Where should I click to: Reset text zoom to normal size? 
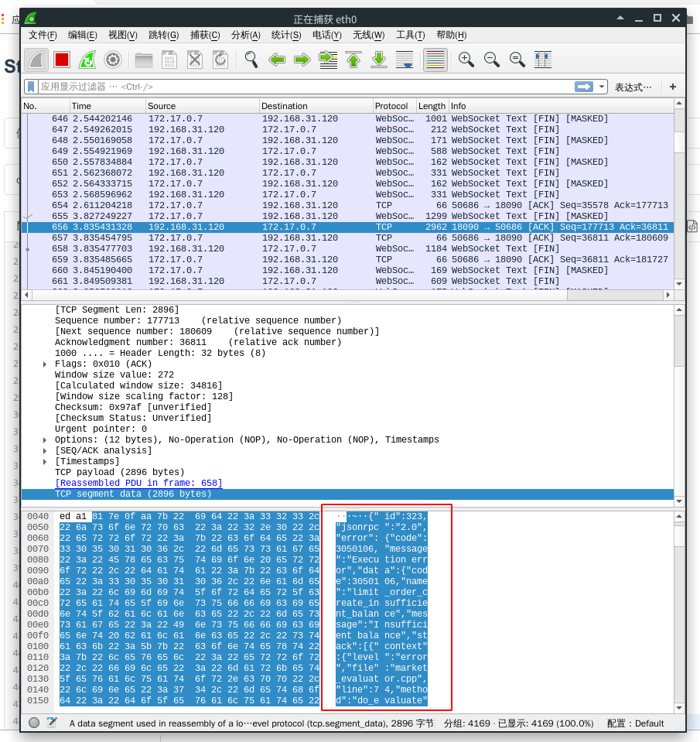click(x=517, y=60)
